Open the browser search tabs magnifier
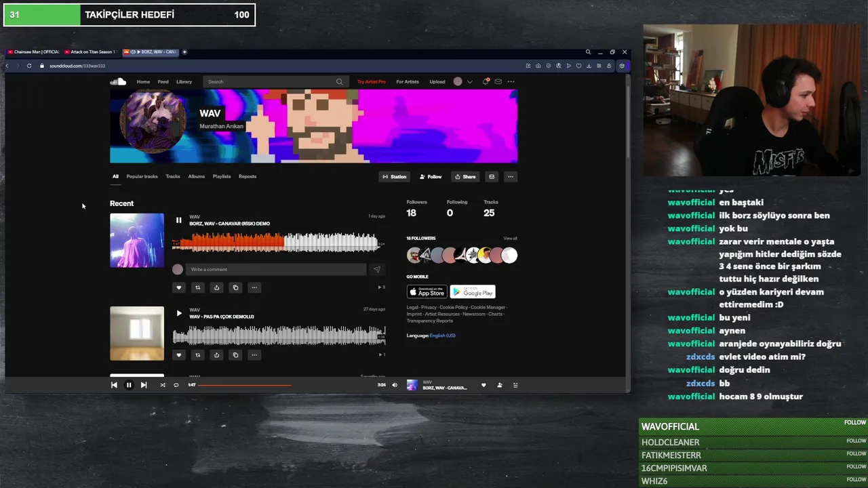 pyautogui.click(x=588, y=52)
